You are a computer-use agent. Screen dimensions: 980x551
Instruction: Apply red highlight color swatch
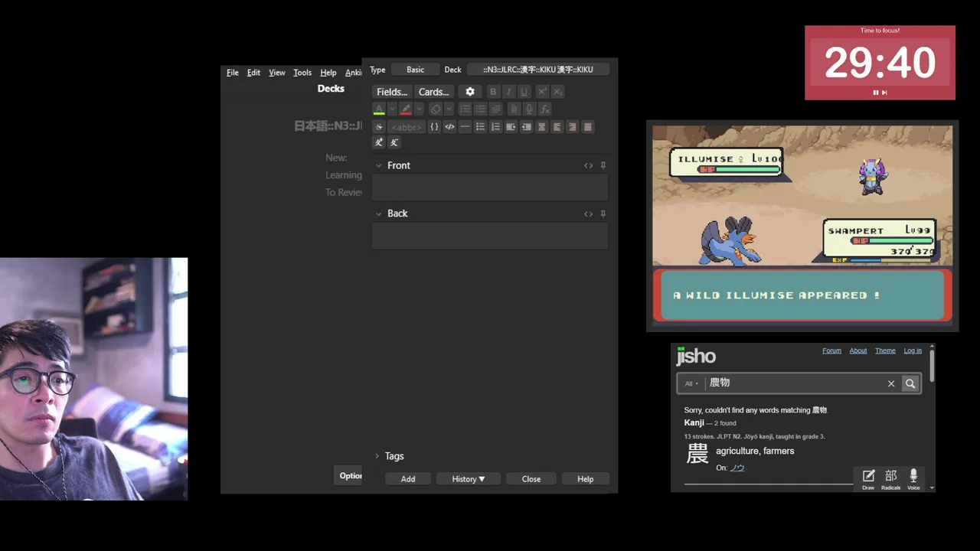click(x=406, y=109)
